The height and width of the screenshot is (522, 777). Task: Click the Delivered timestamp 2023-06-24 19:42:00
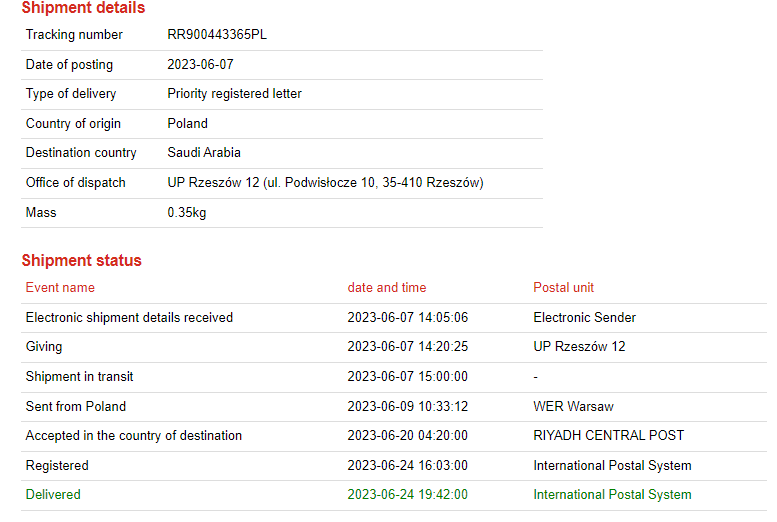pyautogui.click(x=408, y=495)
